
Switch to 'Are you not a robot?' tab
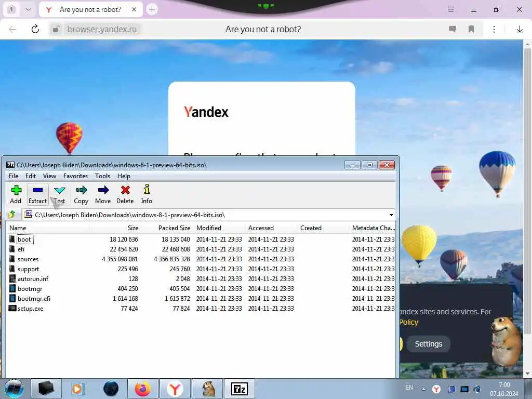90,9
